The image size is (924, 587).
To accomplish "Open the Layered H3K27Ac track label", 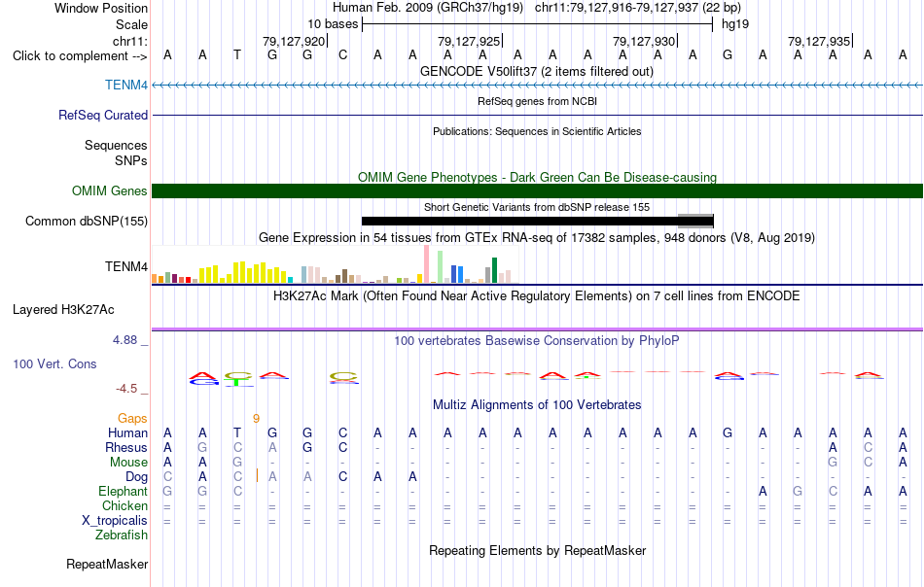I will pos(63,309).
